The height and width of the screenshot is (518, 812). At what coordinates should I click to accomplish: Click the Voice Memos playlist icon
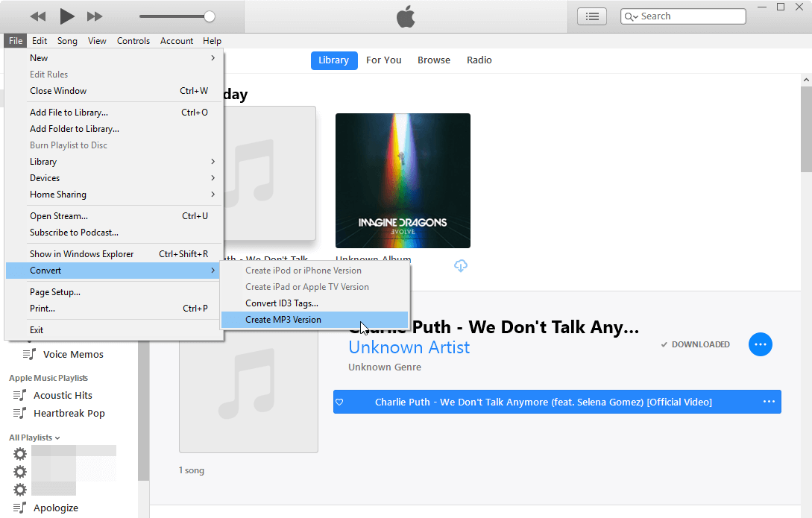pyautogui.click(x=29, y=354)
